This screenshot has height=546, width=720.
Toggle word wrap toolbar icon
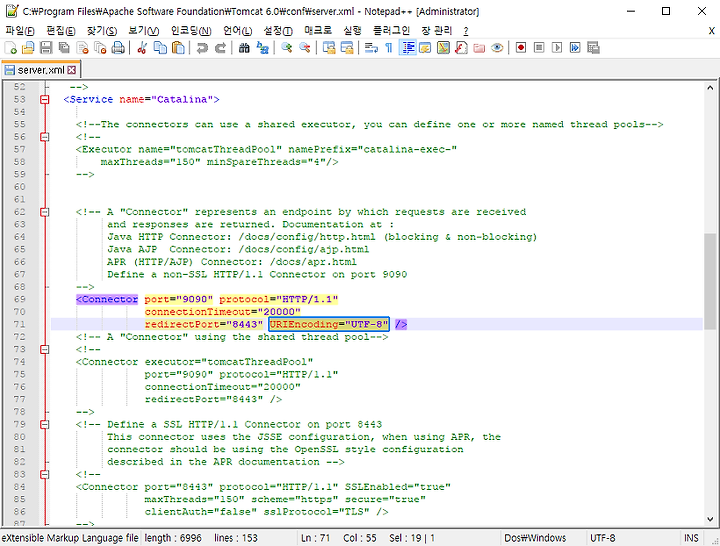coord(371,47)
